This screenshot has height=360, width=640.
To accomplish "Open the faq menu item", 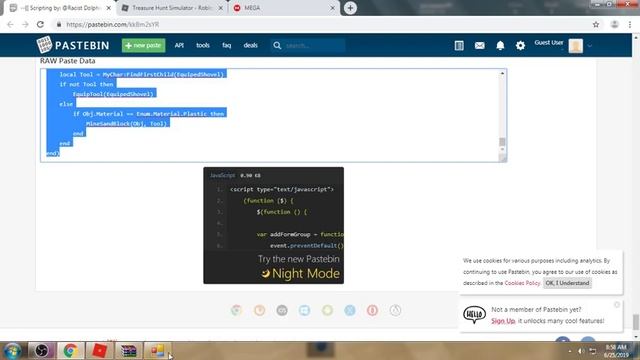I will pos(227,45).
